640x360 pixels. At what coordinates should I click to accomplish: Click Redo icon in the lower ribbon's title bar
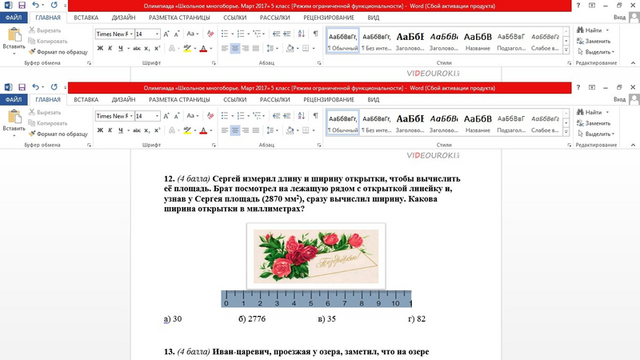[54, 87]
